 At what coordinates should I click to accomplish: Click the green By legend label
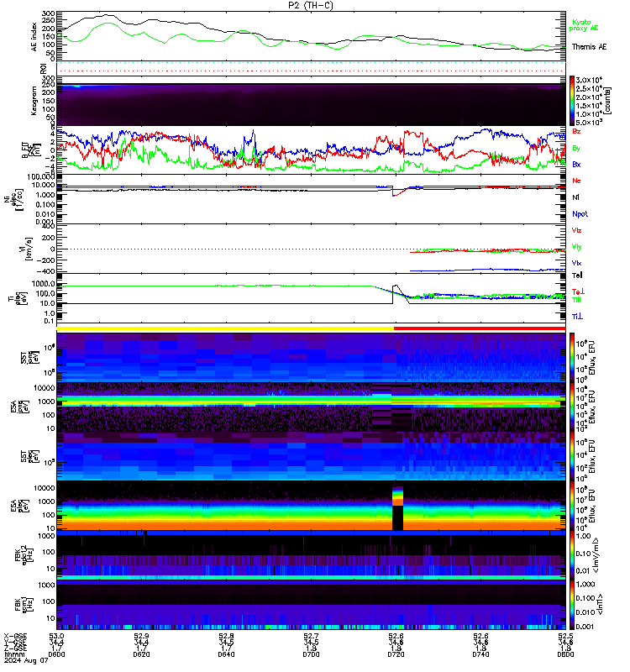[x=576, y=148]
